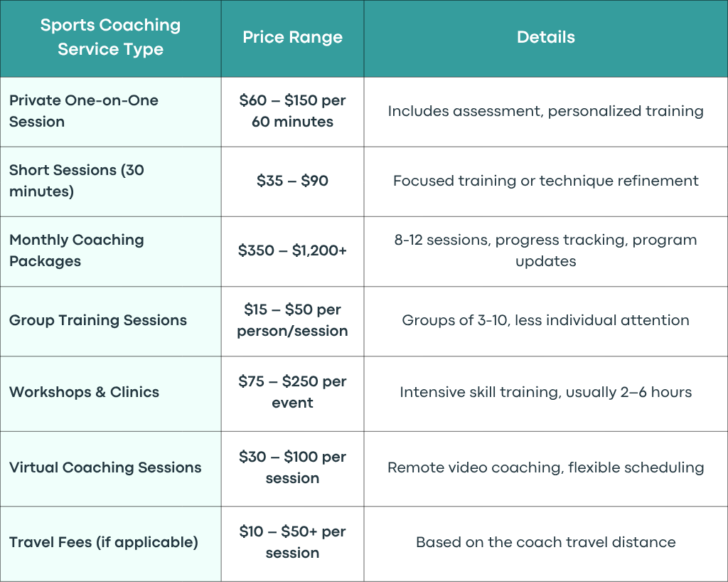Select the Group Training Sessions label

[x=98, y=320]
